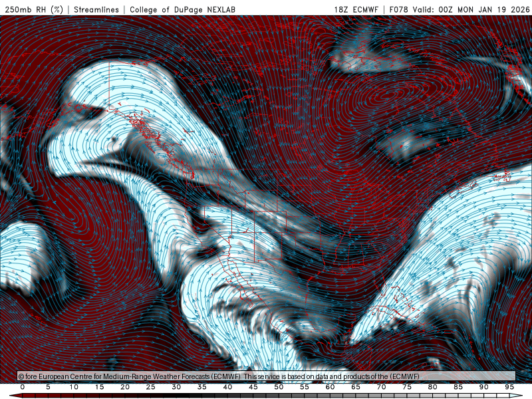Click the 90 value on the color scale
Screen dimensions: 532x399
484,387
